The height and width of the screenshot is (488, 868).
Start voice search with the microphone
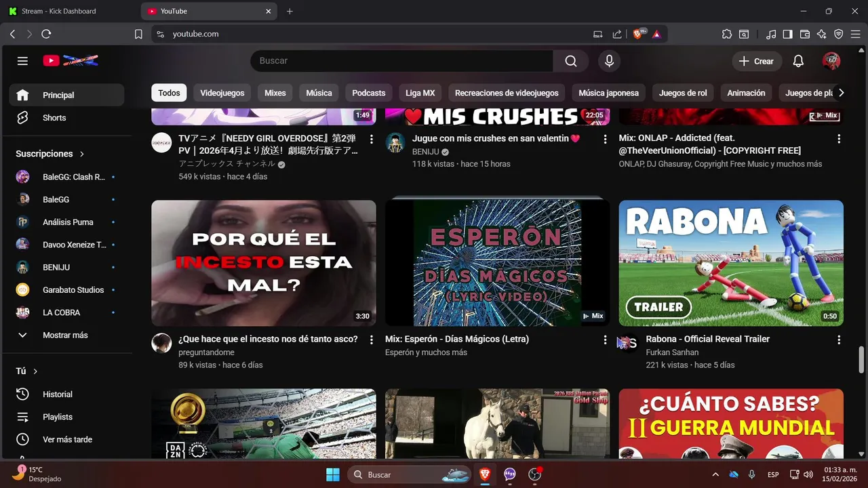pos(609,61)
